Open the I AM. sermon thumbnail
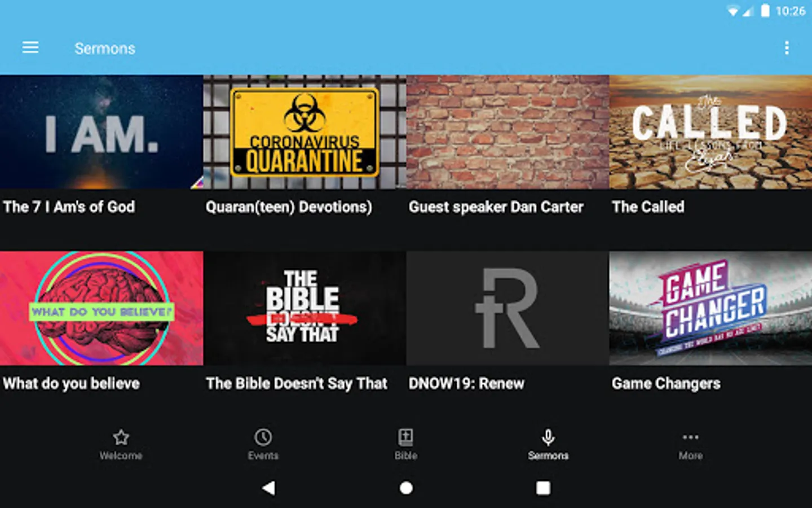The image size is (812, 508). pos(101,132)
